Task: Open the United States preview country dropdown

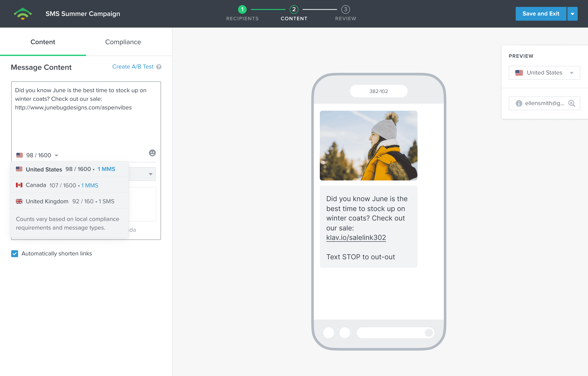Action: click(544, 73)
